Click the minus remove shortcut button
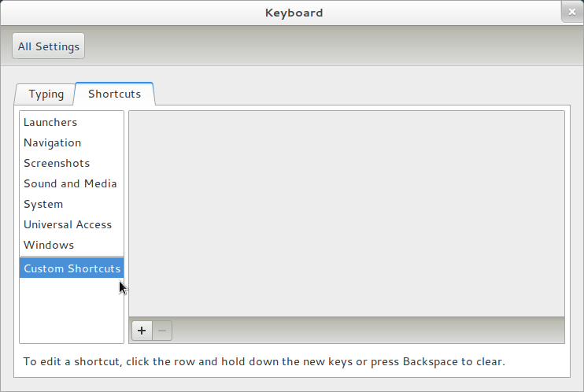This screenshot has height=392, width=584. coord(162,331)
